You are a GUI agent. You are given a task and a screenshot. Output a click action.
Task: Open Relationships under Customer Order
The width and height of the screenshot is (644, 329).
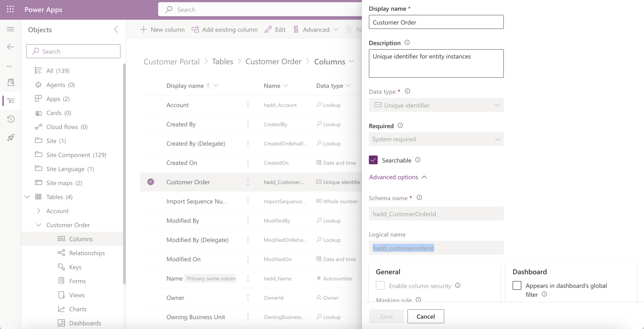[87, 253]
